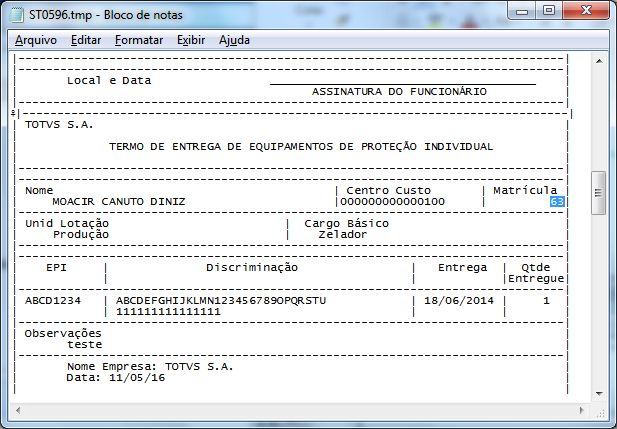The image size is (617, 429).
Task: Click the quantity value 1
Action: click(x=546, y=301)
